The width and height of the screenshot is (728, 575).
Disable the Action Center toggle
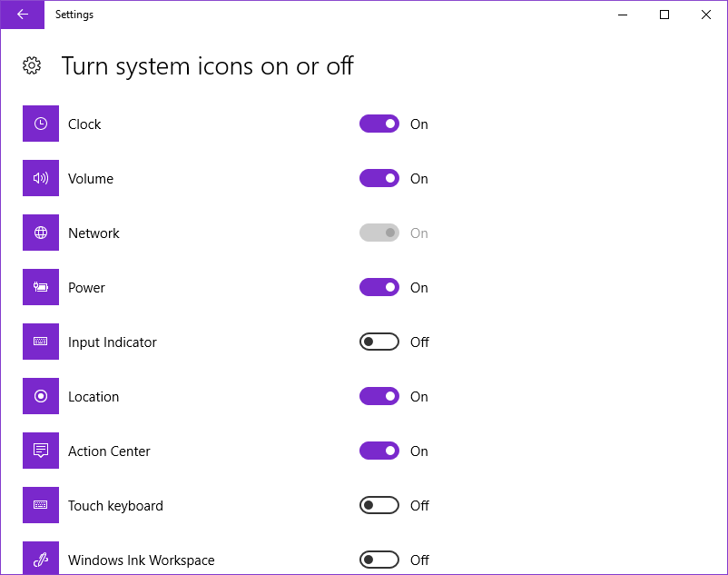[379, 451]
